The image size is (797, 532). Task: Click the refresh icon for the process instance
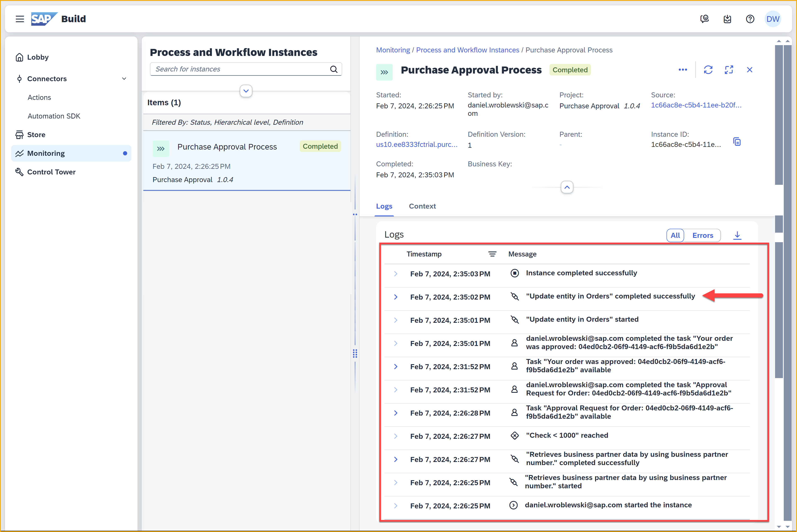[x=708, y=70]
